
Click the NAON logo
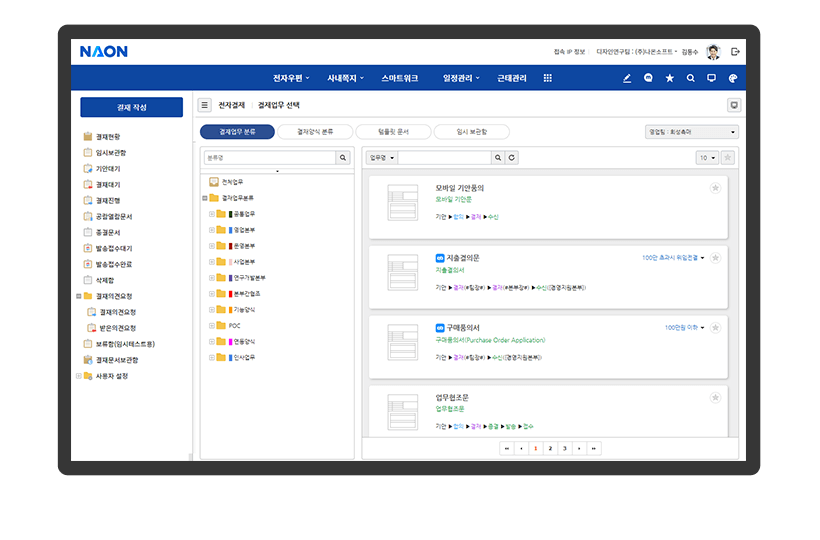[104, 51]
